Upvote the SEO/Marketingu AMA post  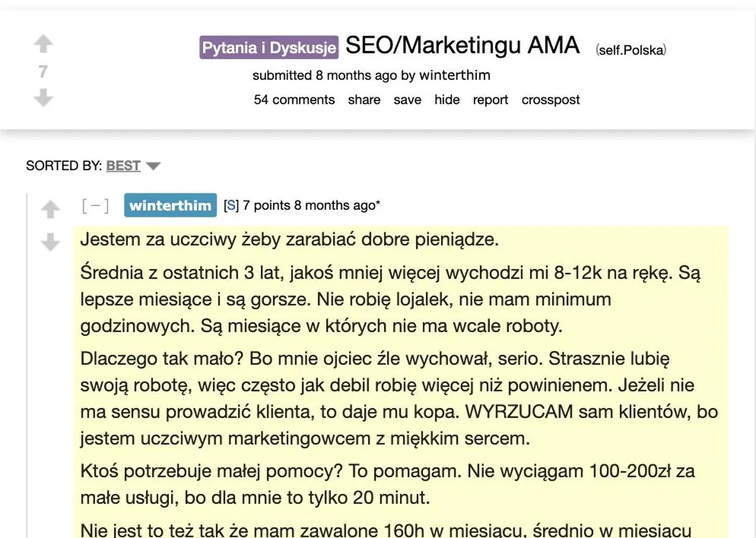[43, 45]
